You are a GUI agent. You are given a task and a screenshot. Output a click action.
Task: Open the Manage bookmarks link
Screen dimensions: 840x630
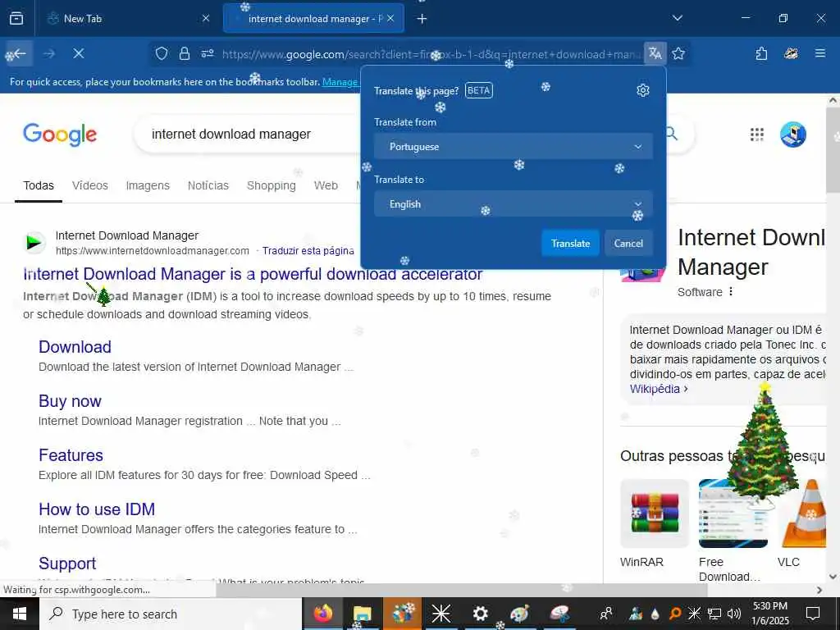point(340,82)
